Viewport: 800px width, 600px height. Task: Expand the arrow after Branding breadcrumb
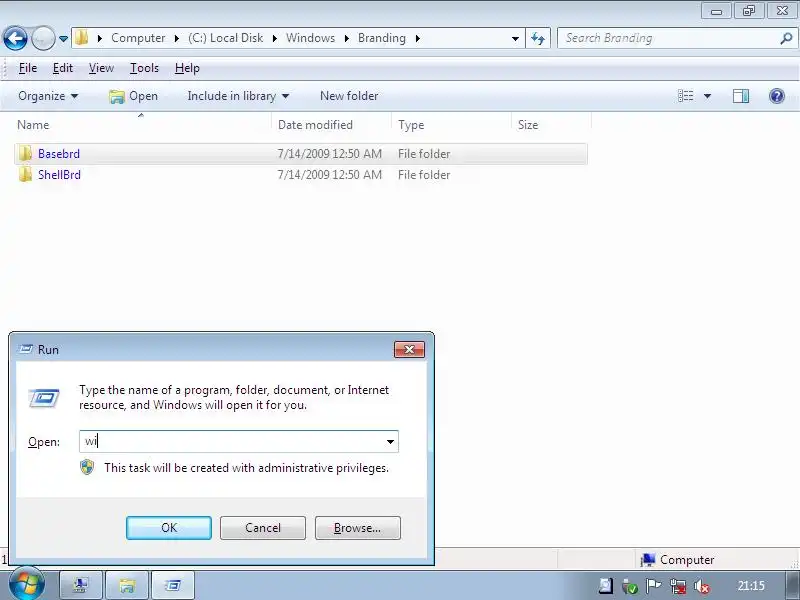418,38
